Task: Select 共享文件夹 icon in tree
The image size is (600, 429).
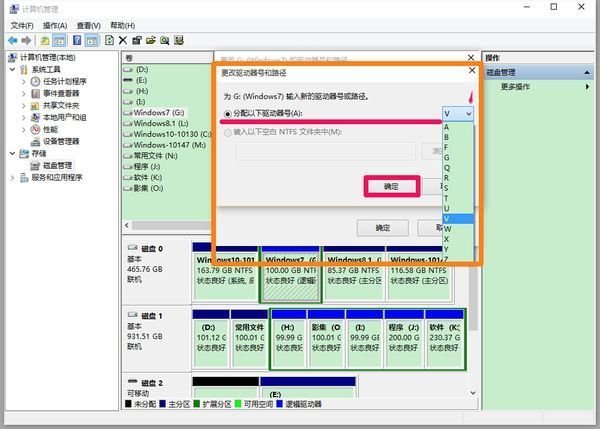Action: (x=35, y=106)
